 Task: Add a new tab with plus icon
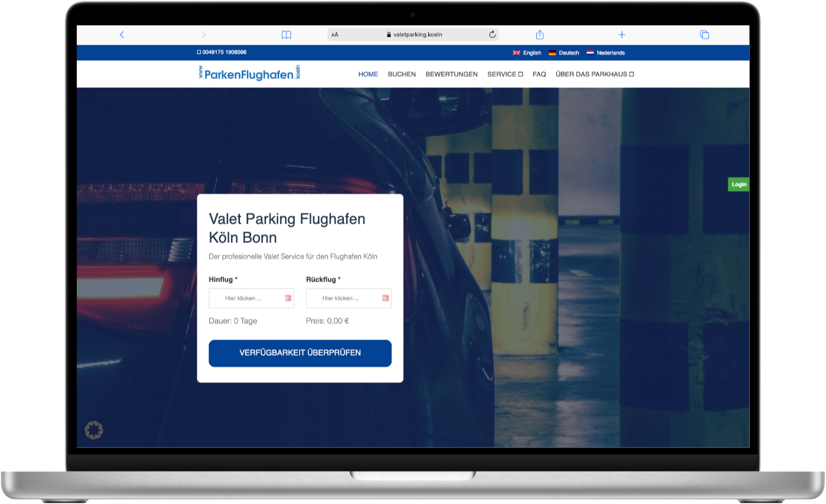coord(621,35)
